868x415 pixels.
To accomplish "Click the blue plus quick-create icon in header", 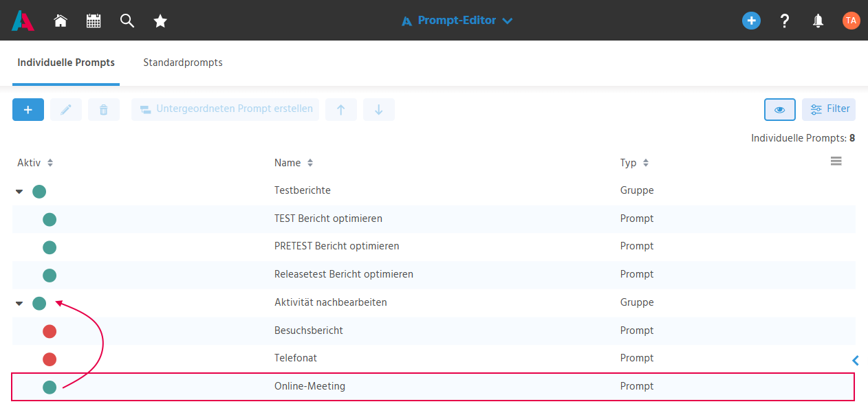I will 751,21.
